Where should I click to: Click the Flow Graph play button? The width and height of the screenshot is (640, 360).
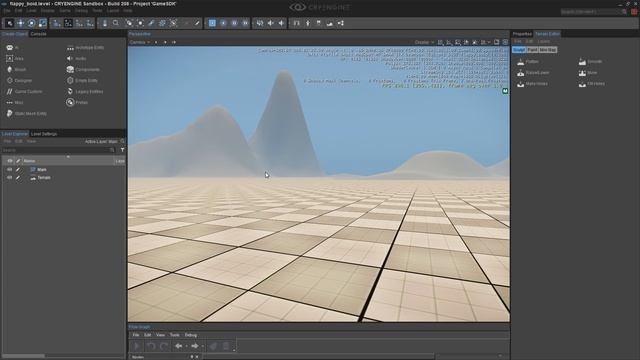(x=137, y=346)
